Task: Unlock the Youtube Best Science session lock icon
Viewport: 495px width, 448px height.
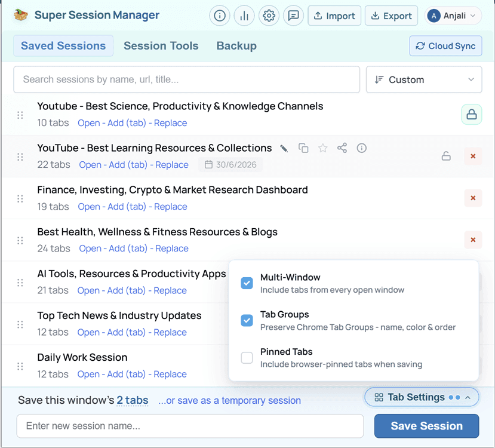Action: pyautogui.click(x=472, y=114)
